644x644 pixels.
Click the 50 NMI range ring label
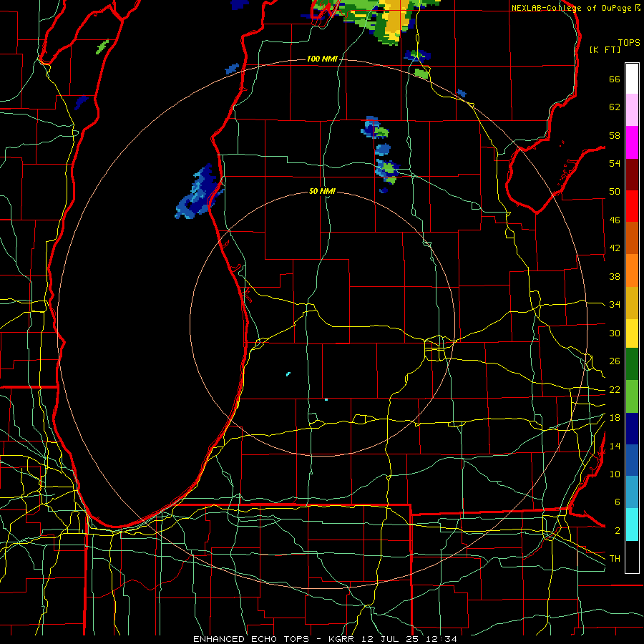point(322,191)
